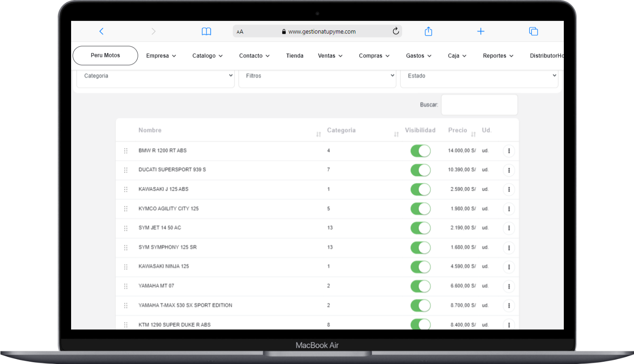The image size is (634, 364).
Task: Click product name KTM 1290 SUPER DUKE R ABS
Action: [174, 325]
